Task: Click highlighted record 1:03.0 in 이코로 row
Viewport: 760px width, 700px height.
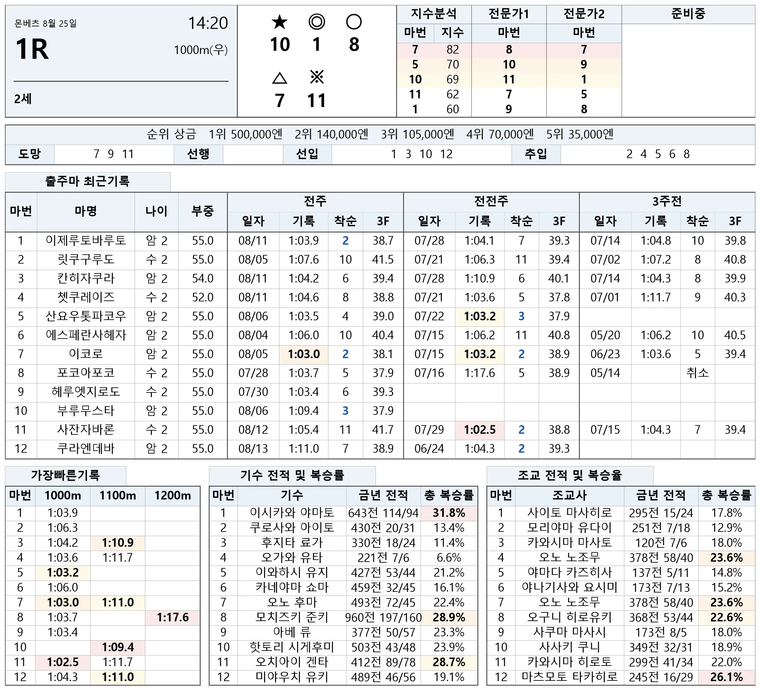Action: (304, 354)
